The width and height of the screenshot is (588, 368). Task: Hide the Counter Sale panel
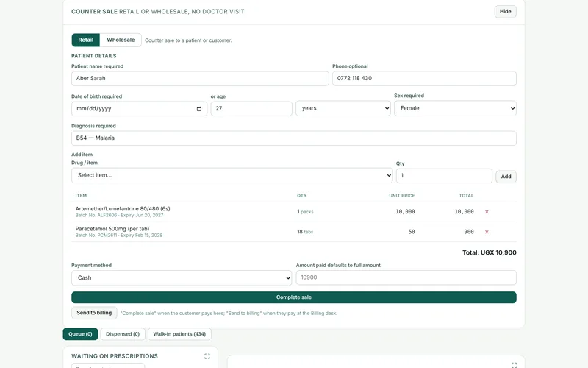point(505,11)
